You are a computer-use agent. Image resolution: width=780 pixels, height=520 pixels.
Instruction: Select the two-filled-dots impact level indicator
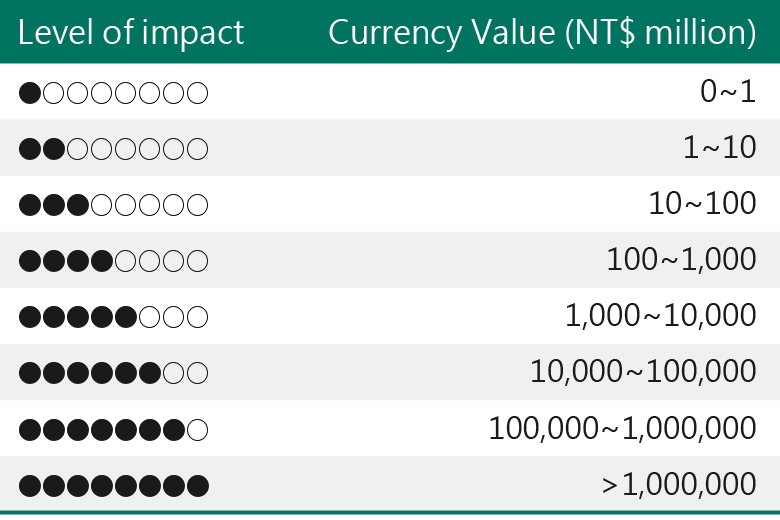[113, 149]
